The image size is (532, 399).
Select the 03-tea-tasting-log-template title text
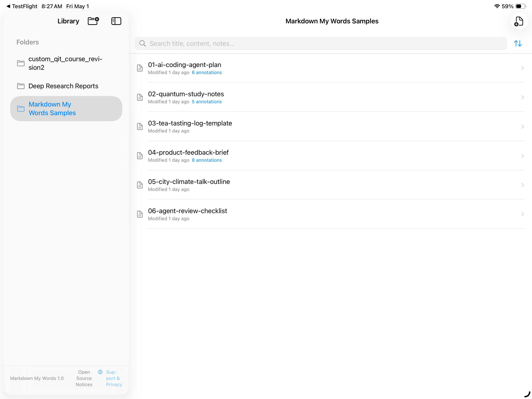tap(190, 123)
